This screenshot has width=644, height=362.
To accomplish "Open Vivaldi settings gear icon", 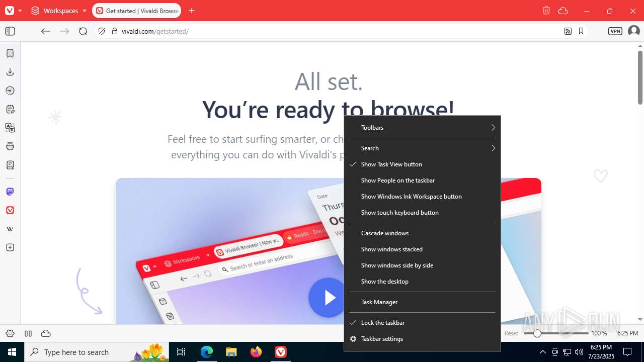I will pos(10,333).
